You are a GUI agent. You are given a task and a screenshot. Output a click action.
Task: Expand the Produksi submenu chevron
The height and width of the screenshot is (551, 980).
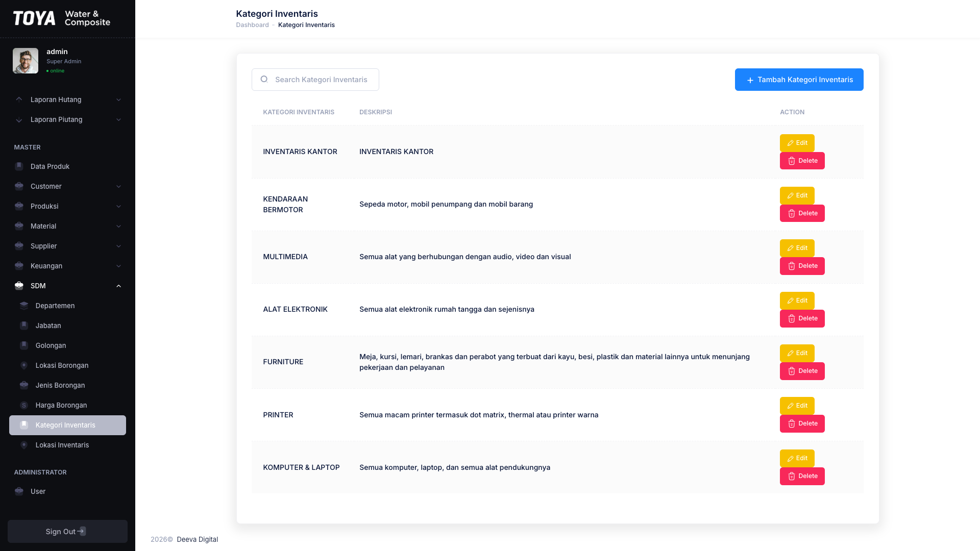pyautogui.click(x=119, y=206)
